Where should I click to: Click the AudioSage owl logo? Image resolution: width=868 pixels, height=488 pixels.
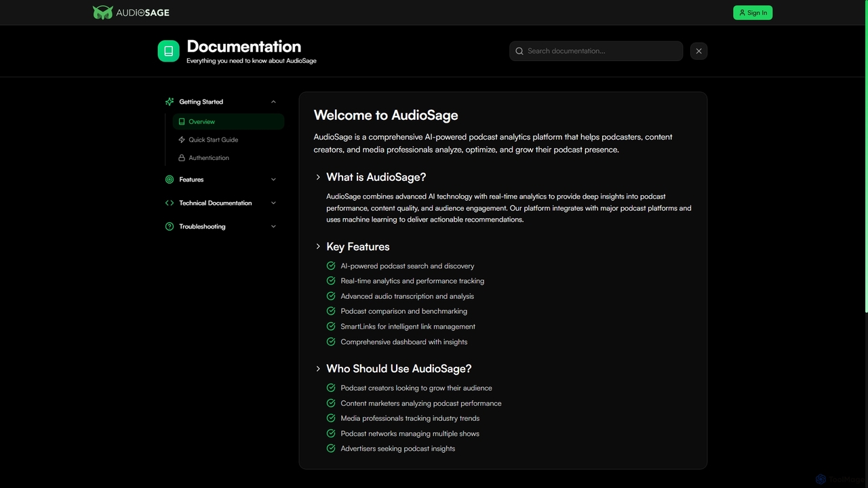pyautogui.click(x=103, y=12)
